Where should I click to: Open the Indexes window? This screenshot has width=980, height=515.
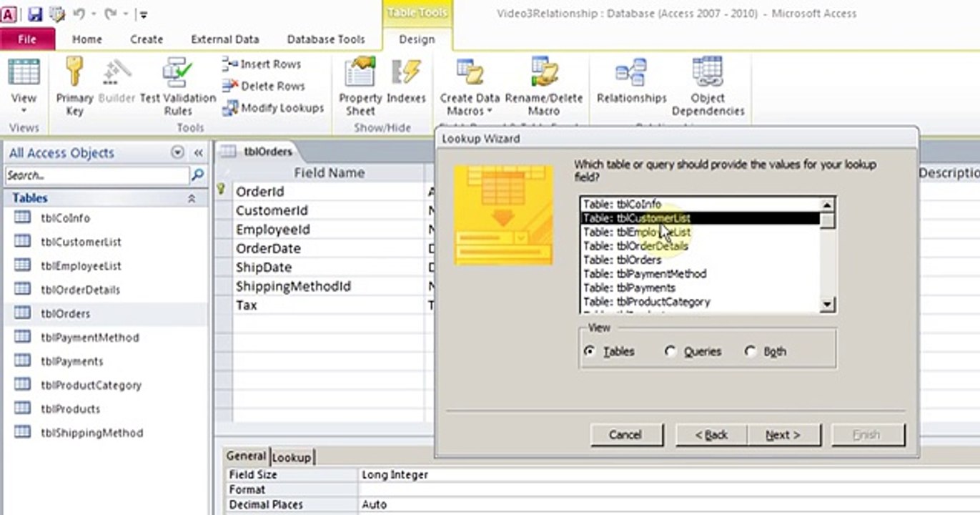click(406, 82)
